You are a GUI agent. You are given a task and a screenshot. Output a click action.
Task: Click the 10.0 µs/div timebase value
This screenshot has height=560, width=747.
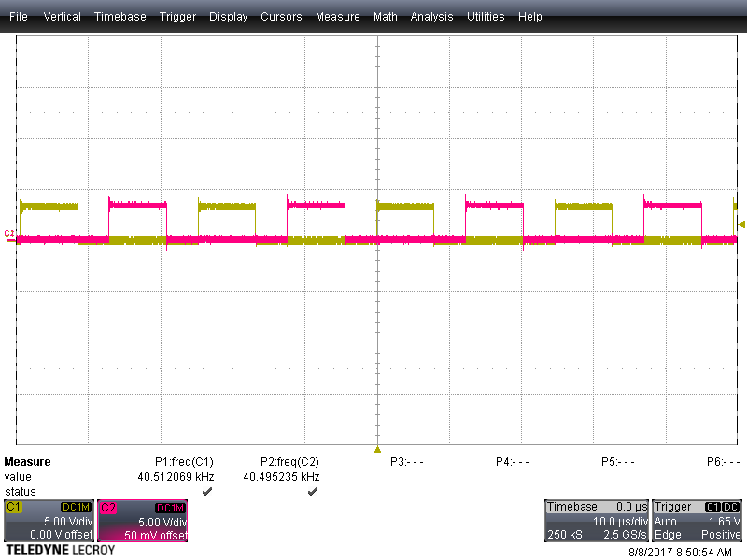pos(620,522)
